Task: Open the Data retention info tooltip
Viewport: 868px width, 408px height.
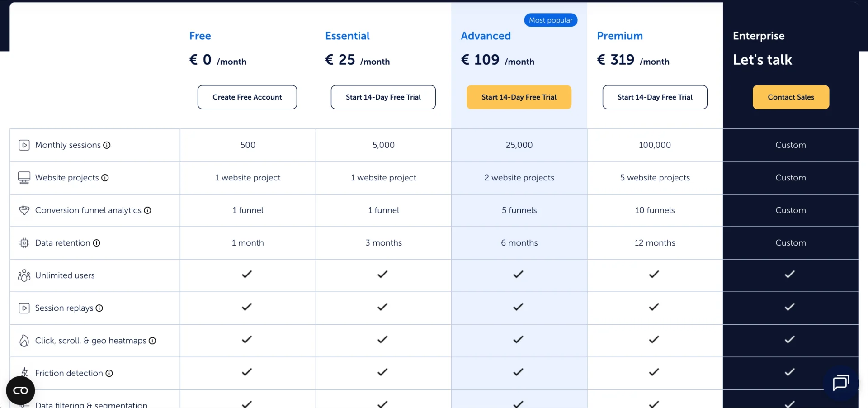Action: [x=97, y=243]
